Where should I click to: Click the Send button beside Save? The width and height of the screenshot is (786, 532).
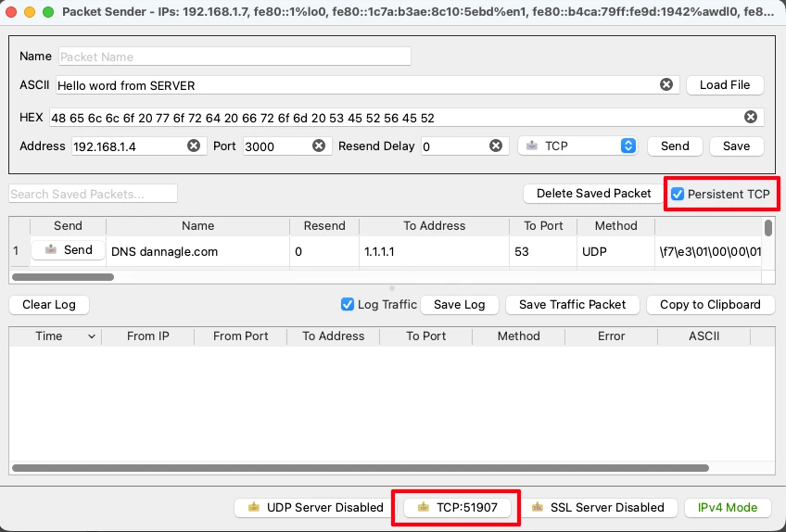click(675, 146)
